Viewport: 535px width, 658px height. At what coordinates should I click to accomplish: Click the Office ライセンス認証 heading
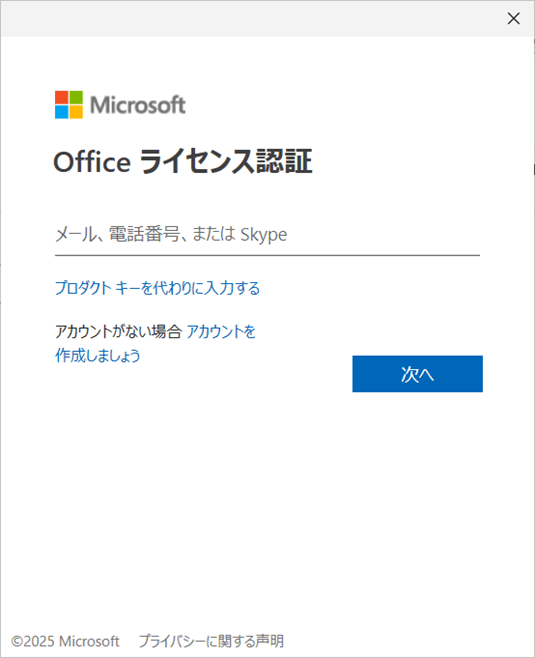[183, 162]
